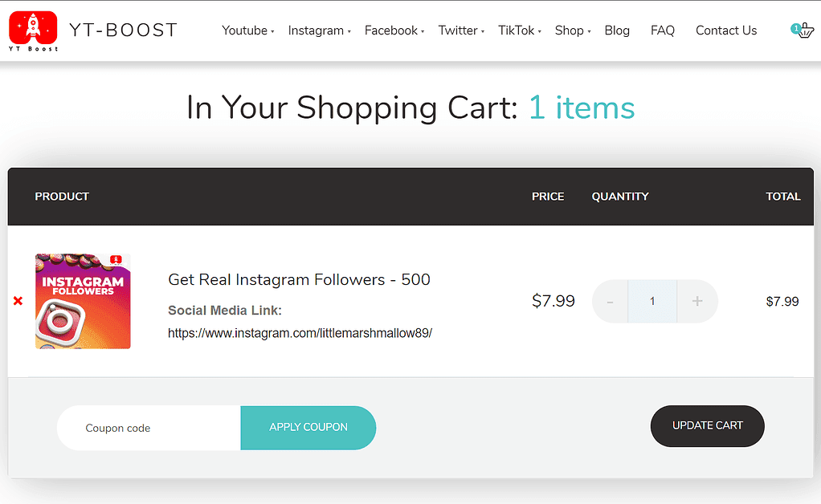Expand the Youtube navigation dropdown

click(245, 30)
